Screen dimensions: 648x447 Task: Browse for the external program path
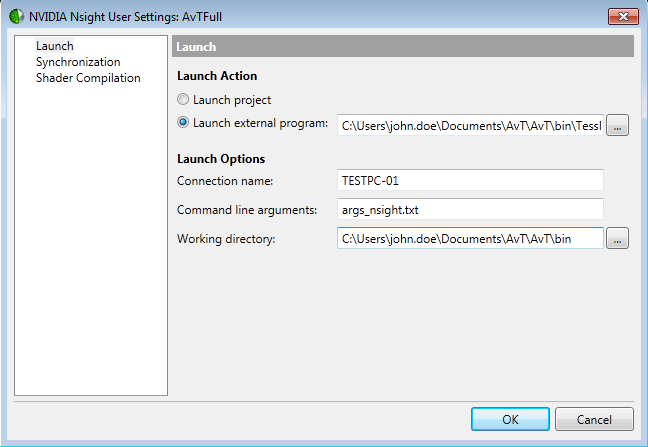tap(618, 125)
